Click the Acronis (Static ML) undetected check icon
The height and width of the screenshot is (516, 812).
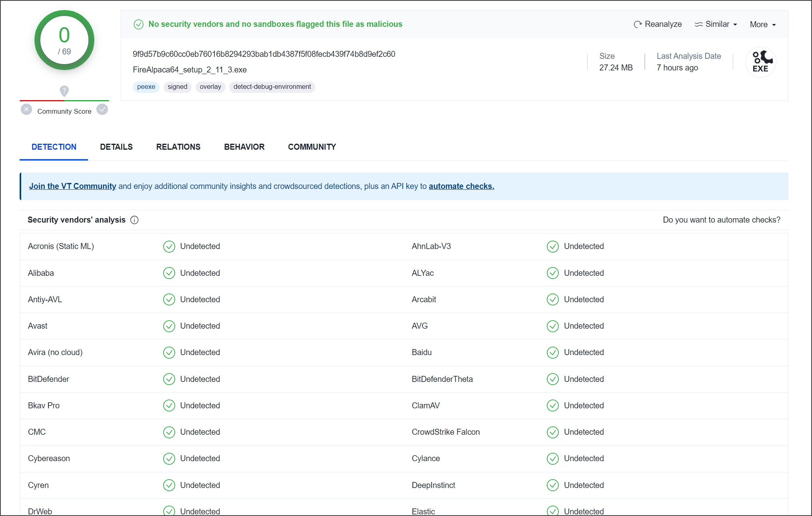tap(169, 247)
